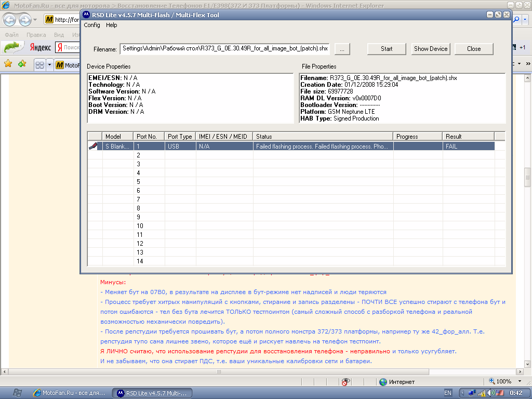
Task: Click the blocked-content eye icon in status bar
Action: (x=345, y=382)
